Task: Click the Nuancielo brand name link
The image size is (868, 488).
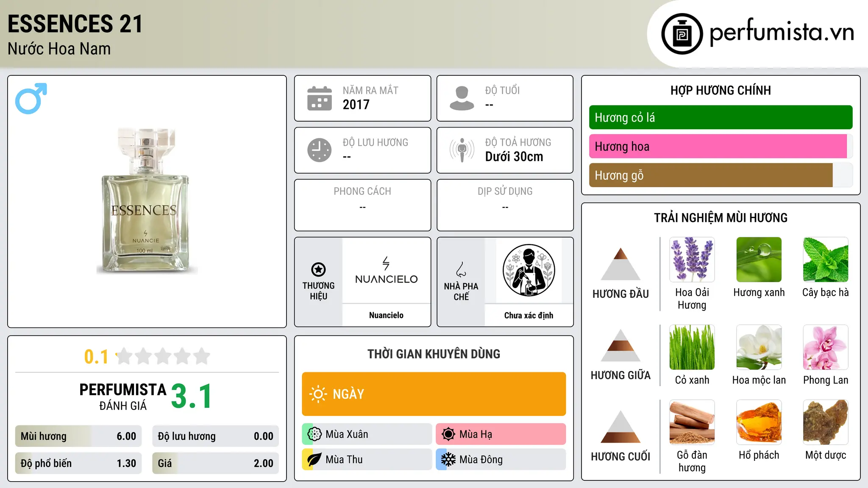Action: [386, 315]
